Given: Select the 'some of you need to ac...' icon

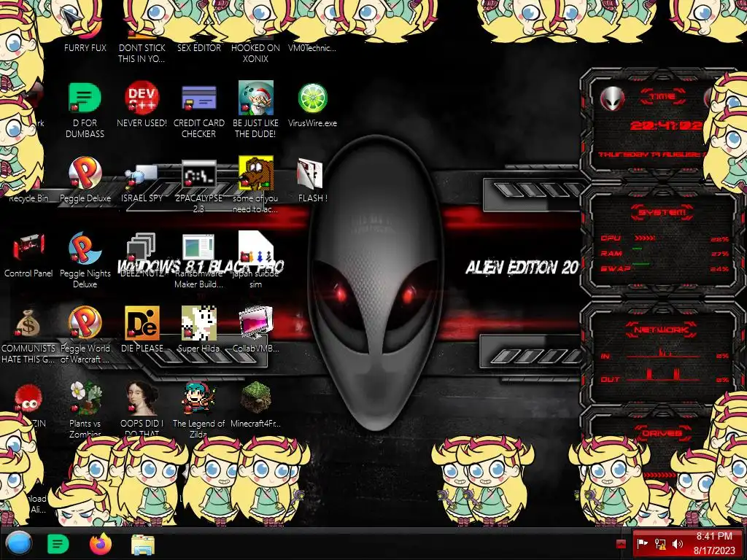Looking at the screenshot, I should click(255, 174).
